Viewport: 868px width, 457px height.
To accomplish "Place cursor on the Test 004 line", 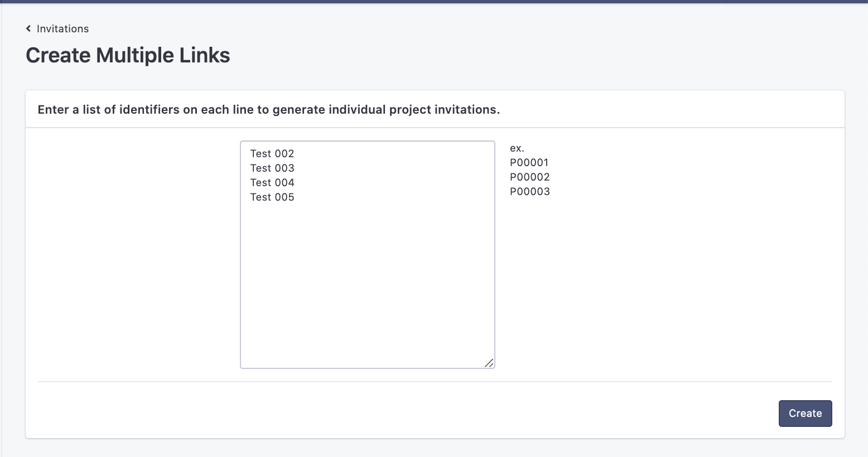I will (272, 183).
